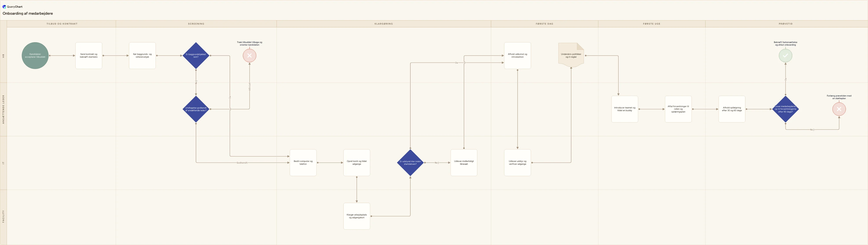Select the decision diamond 'Er baggrundstjekket rent?'
The width and height of the screenshot is (868, 245).
pos(196,56)
